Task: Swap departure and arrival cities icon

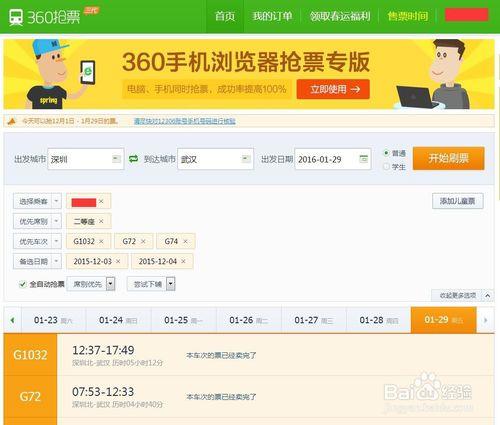Action: (133, 159)
